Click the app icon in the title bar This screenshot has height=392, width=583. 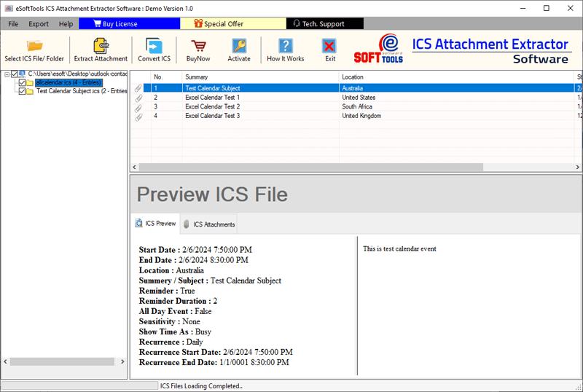click(9, 8)
